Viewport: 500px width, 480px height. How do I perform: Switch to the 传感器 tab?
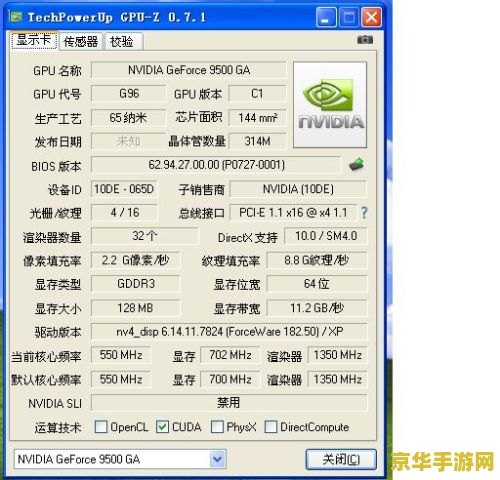point(81,42)
